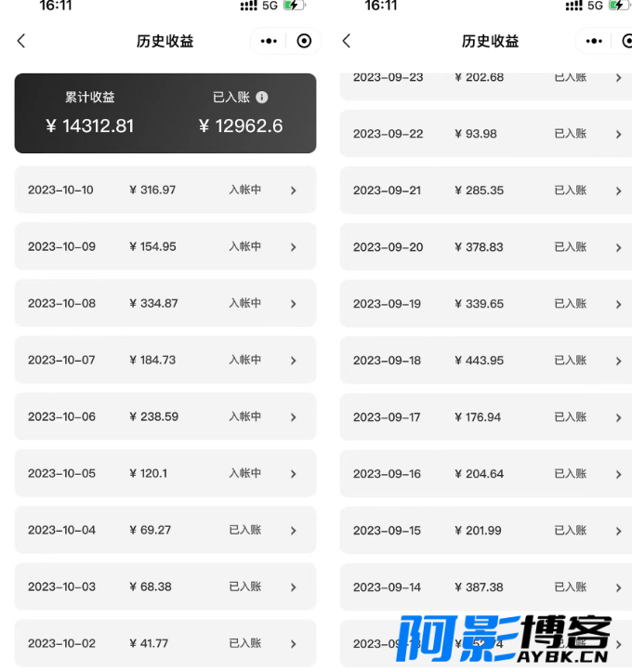Tap the 已入账 total ¥ 12962.6
This screenshot has width=632, height=672.
241,126
